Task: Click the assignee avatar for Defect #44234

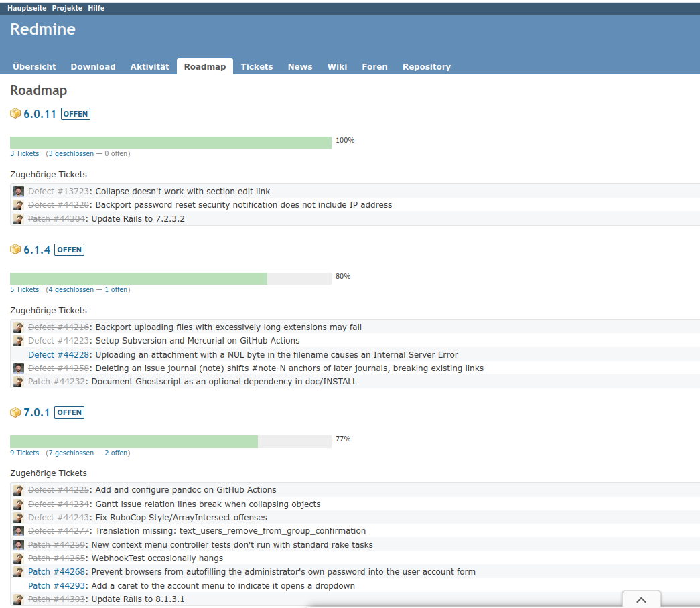Action: point(18,504)
